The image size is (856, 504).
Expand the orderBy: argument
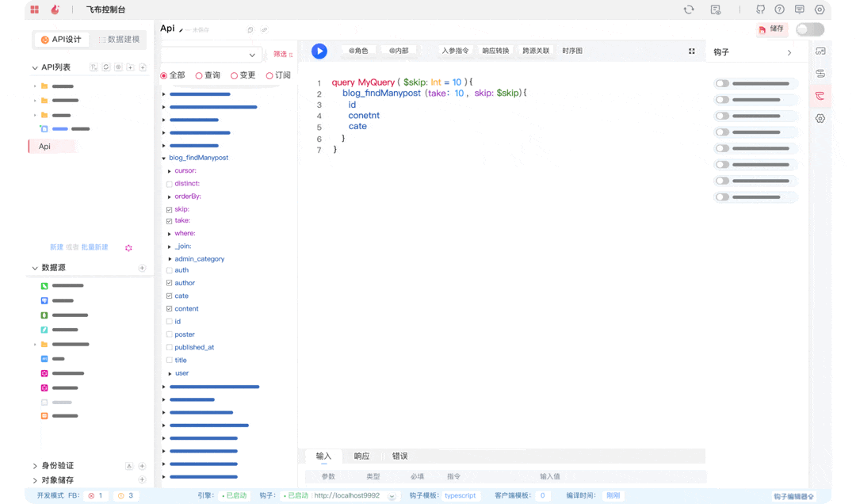point(170,197)
